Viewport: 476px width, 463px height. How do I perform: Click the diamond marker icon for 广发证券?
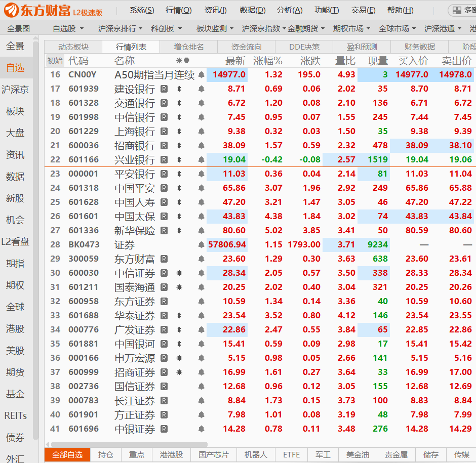click(179, 329)
